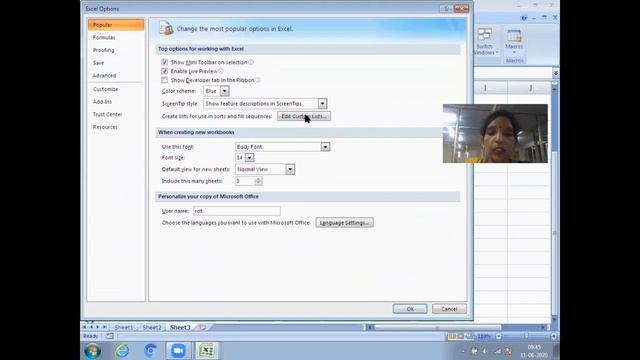The image size is (640, 360).
Task: Click the dialog help question-mark button
Action: [446, 9]
